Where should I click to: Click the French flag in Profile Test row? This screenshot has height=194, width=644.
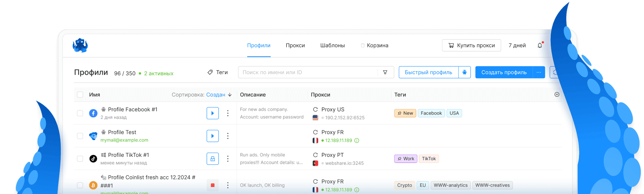tap(315, 140)
